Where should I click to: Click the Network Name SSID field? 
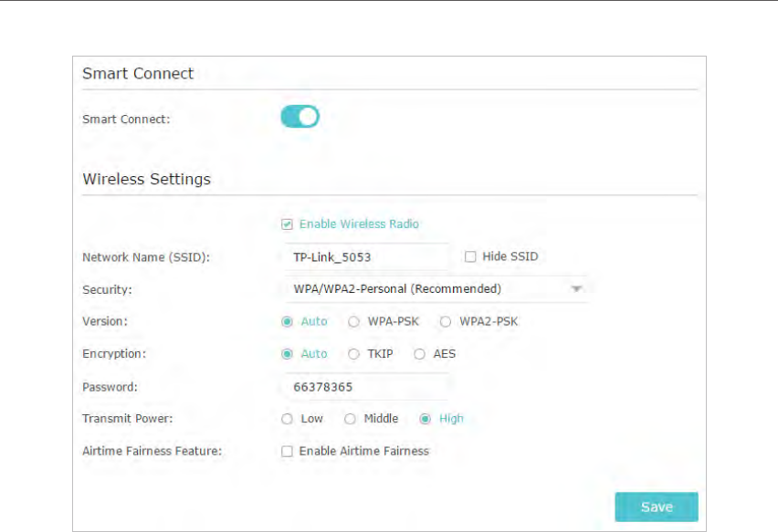[x=367, y=256]
